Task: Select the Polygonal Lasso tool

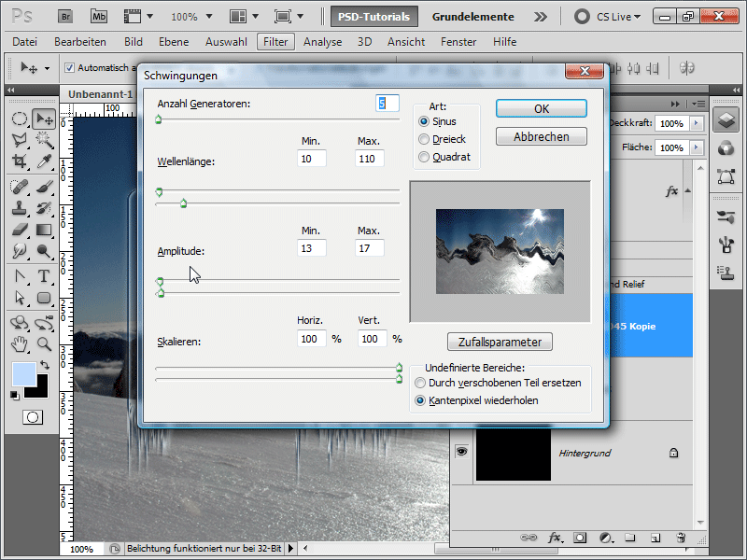Action: (19, 140)
